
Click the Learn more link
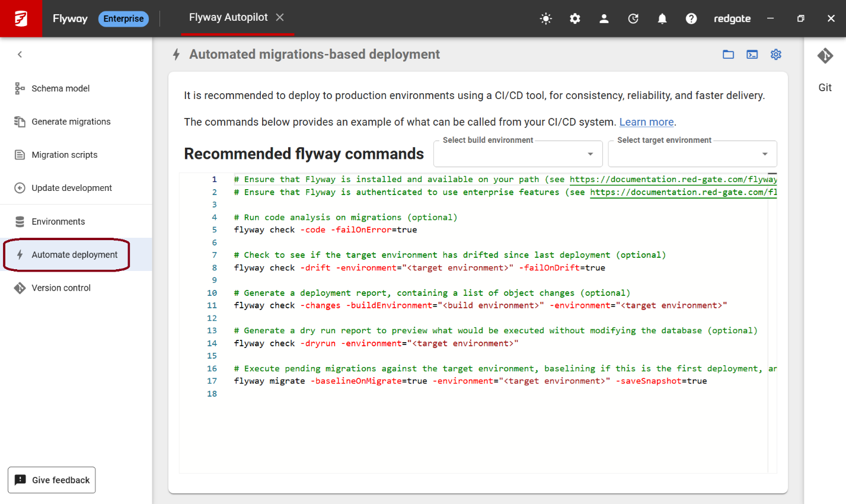tap(646, 122)
